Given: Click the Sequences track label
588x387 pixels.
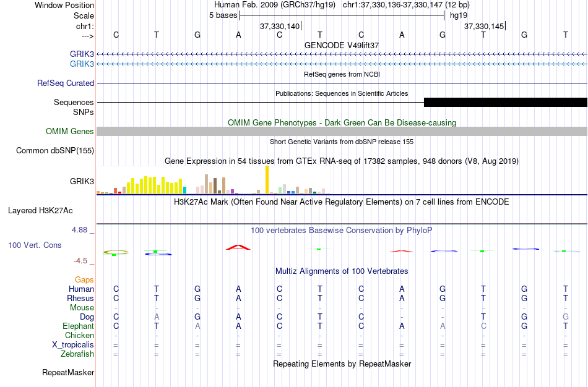Looking at the screenshot, I should (x=74, y=102).
